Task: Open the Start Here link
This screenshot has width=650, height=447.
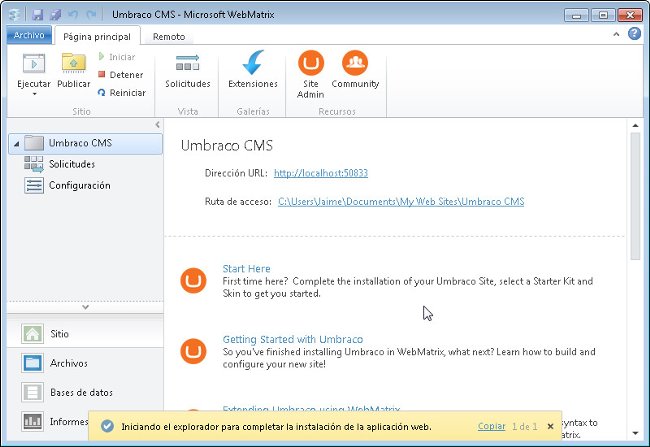Action: pos(246,269)
